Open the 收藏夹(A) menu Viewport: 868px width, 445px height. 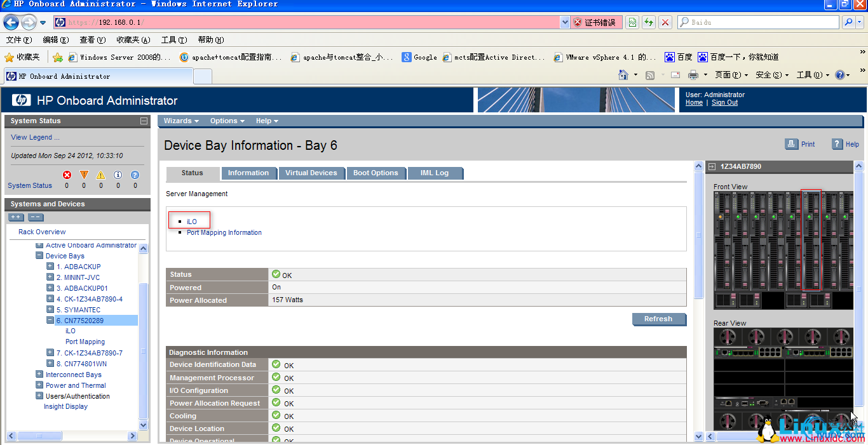[x=133, y=39]
